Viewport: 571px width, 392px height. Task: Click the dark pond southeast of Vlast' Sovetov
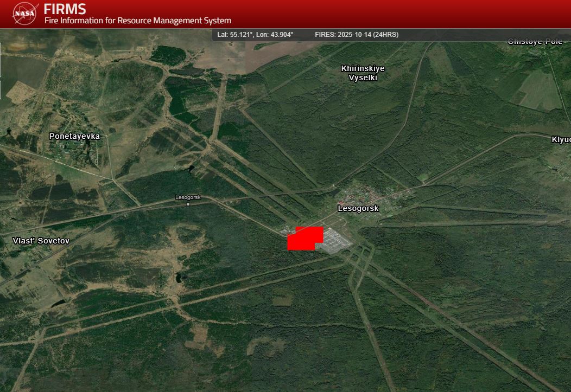[178, 279]
